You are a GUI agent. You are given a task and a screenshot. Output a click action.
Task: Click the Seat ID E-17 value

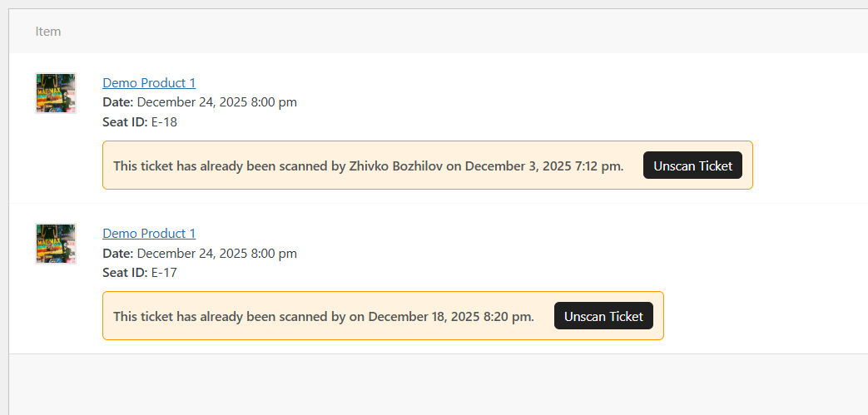[164, 273]
